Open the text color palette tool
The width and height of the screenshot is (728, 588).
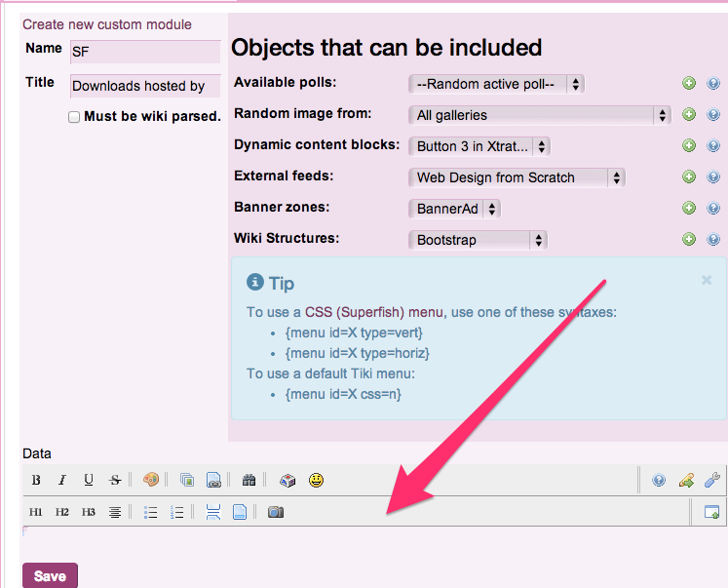click(x=150, y=480)
